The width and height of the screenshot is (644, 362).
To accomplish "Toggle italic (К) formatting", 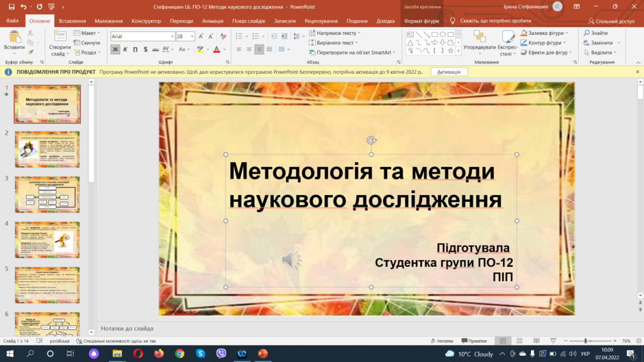I will tap(125, 49).
